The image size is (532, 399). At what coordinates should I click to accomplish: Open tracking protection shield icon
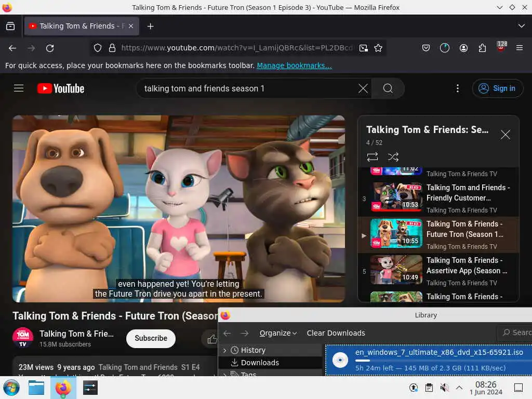(x=97, y=48)
